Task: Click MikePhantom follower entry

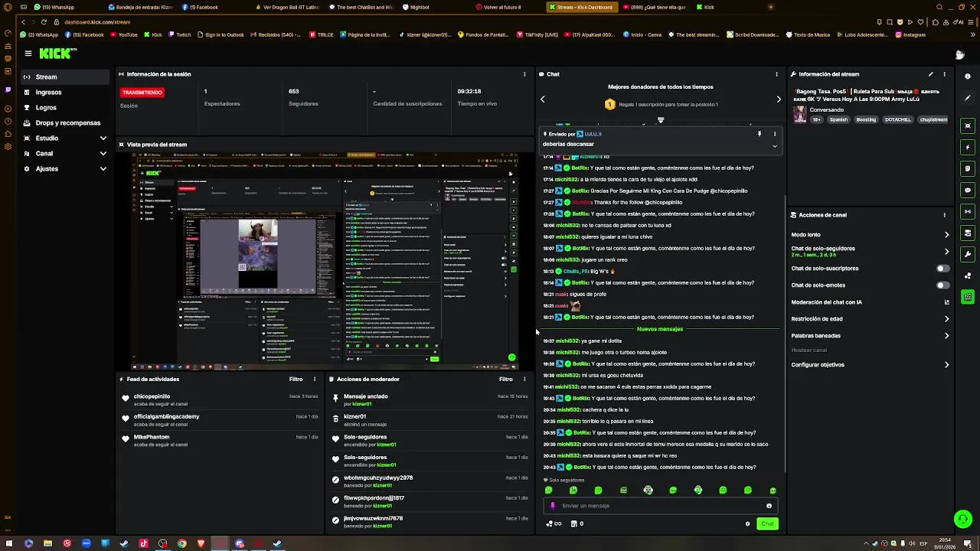Action: 152,437
